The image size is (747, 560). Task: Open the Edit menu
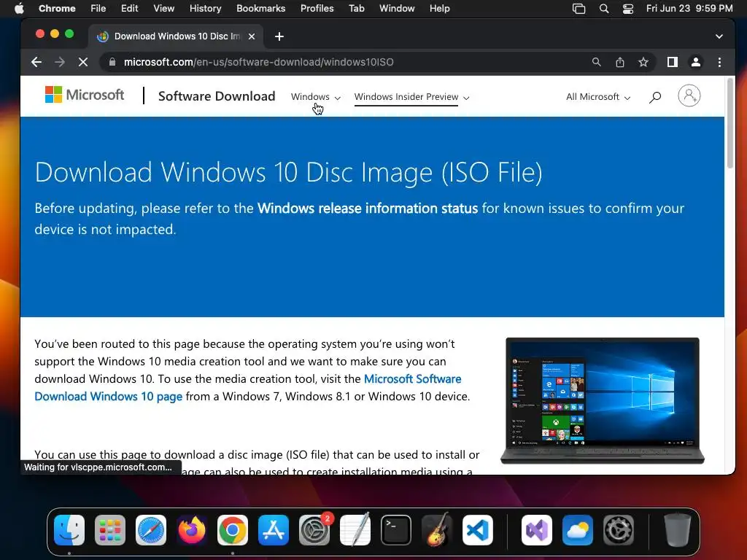pos(129,8)
